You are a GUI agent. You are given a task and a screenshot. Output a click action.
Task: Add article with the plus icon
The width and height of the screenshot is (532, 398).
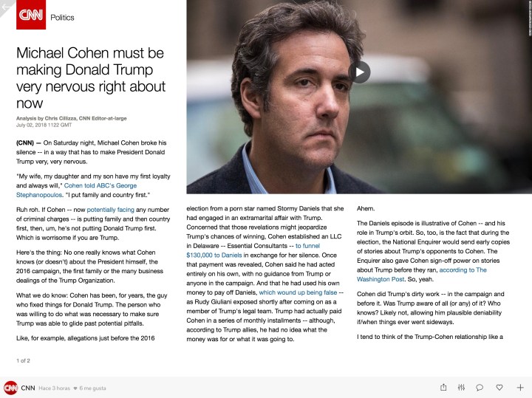tap(520, 387)
